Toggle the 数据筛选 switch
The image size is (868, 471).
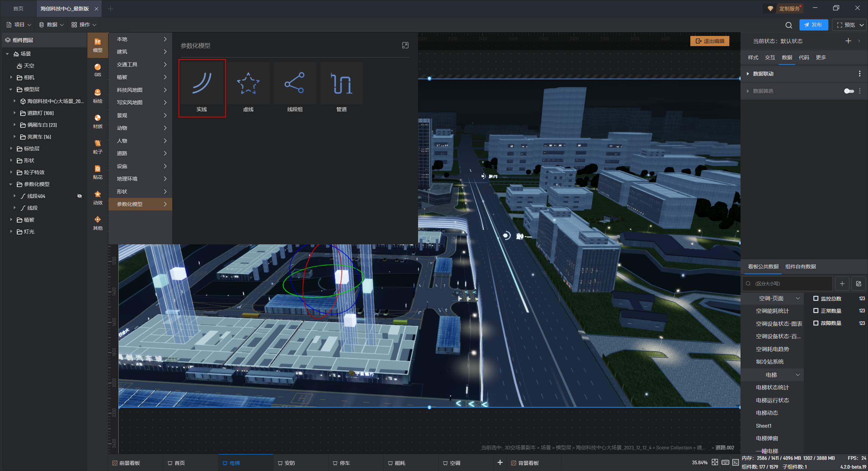[849, 91]
